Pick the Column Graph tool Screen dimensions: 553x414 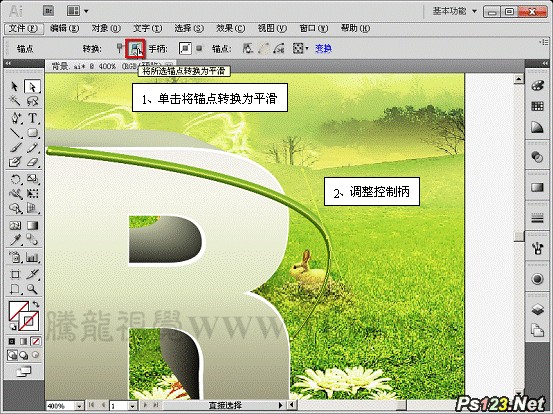pyautogui.click(x=32, y=257)
